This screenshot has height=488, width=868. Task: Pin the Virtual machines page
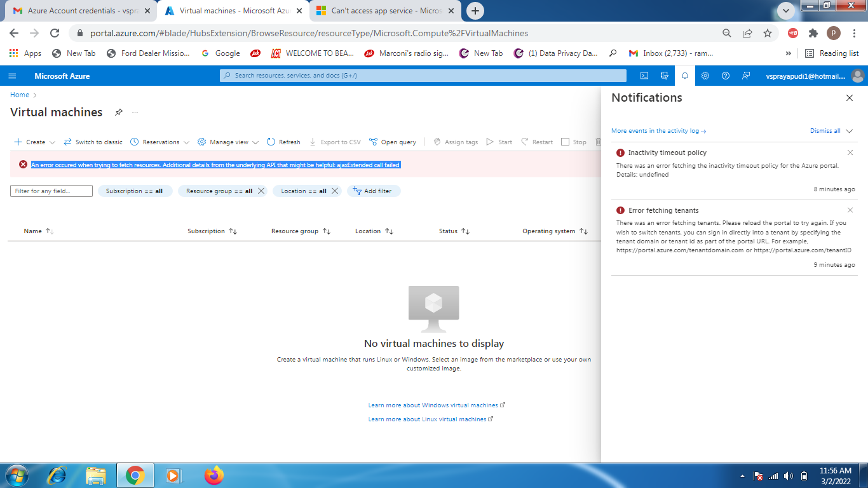[118, 112]
